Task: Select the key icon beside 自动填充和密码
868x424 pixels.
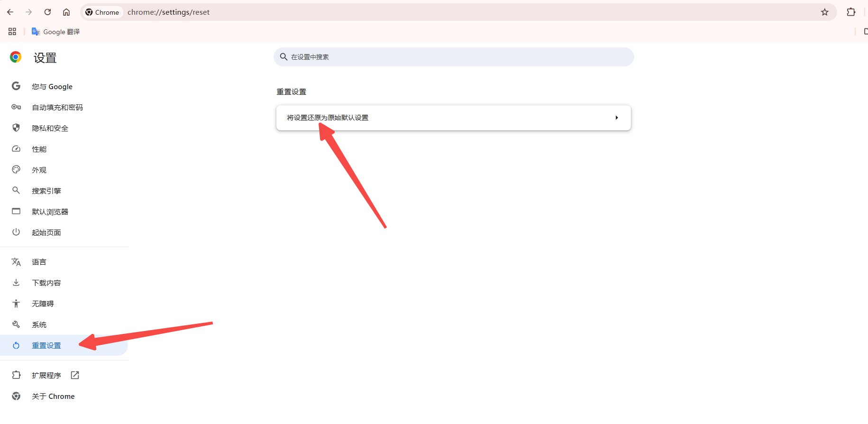Action: [16, 107]
